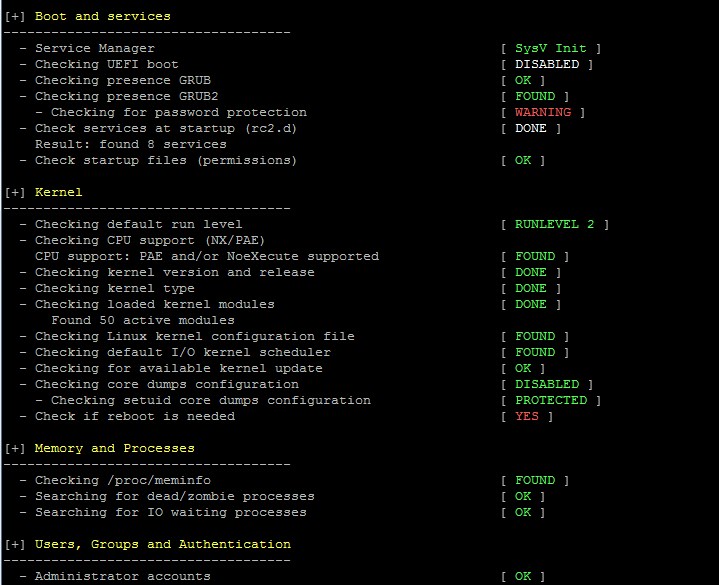Click the [+] marker next to Kernel

(15, 192)
